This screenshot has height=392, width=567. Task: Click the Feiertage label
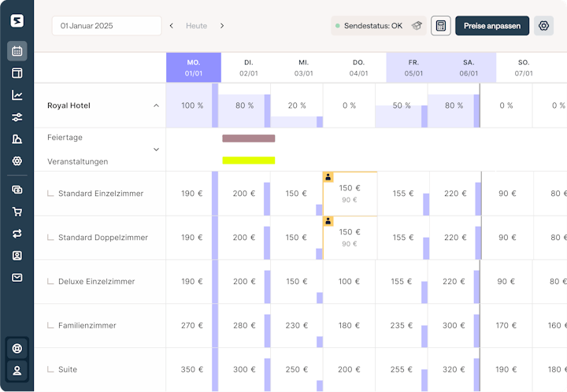point(65,137)
